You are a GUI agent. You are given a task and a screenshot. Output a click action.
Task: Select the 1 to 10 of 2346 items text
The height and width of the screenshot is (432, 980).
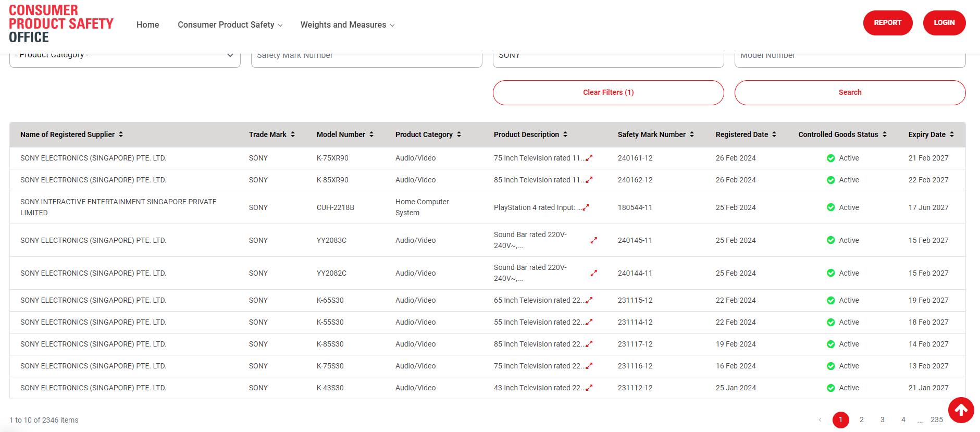pyautogui.click(x=44, y=420)
